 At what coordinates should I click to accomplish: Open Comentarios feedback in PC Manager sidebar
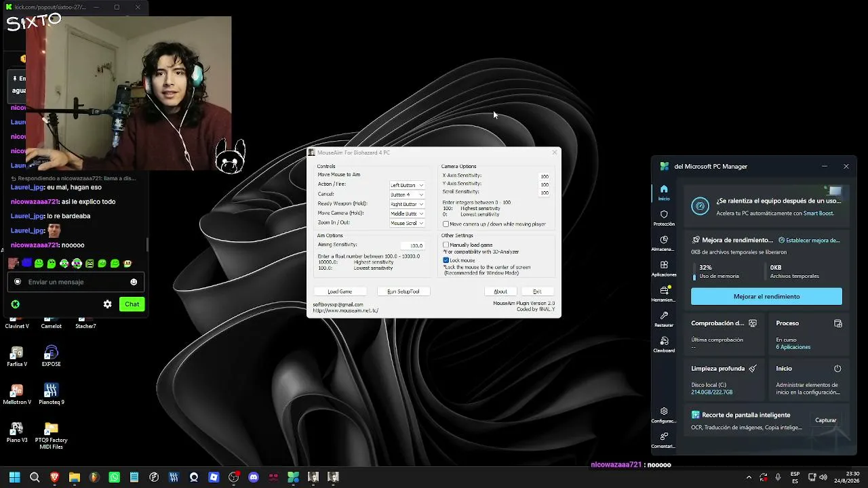[664, 440]
